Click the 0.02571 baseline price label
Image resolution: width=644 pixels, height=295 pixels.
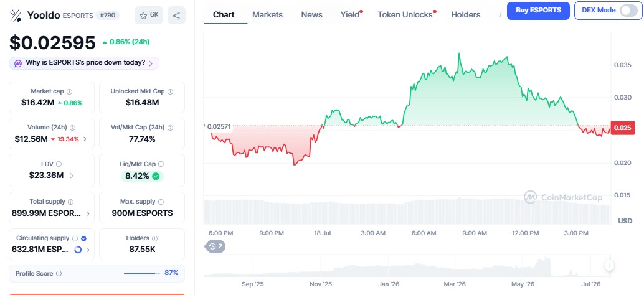pyautogui.click(x=220, y=127)
